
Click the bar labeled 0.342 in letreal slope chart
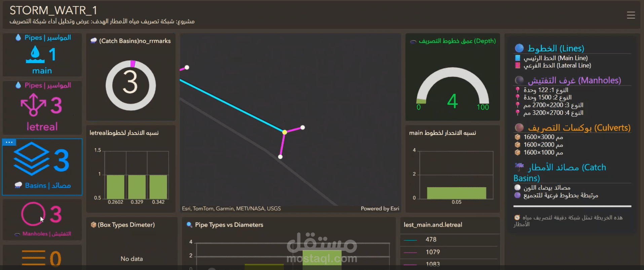click(158, 187)
